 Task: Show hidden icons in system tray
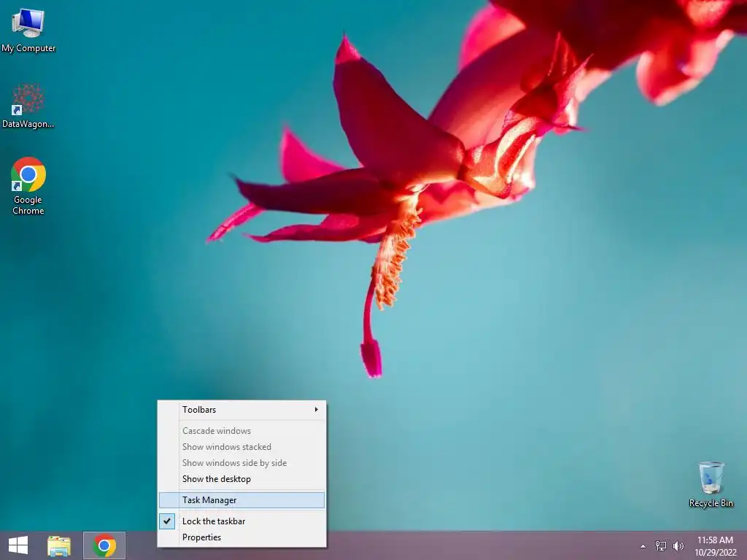tap(643, 546)
